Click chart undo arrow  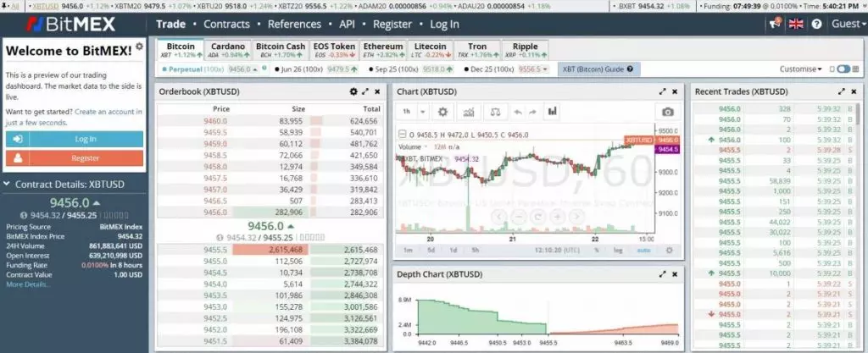coord(518,112)
